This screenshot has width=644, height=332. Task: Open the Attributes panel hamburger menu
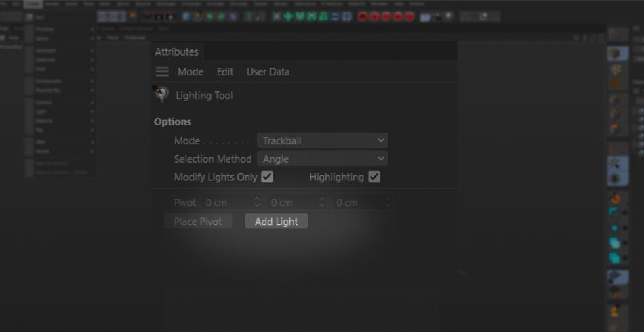(x=162, y=72)
